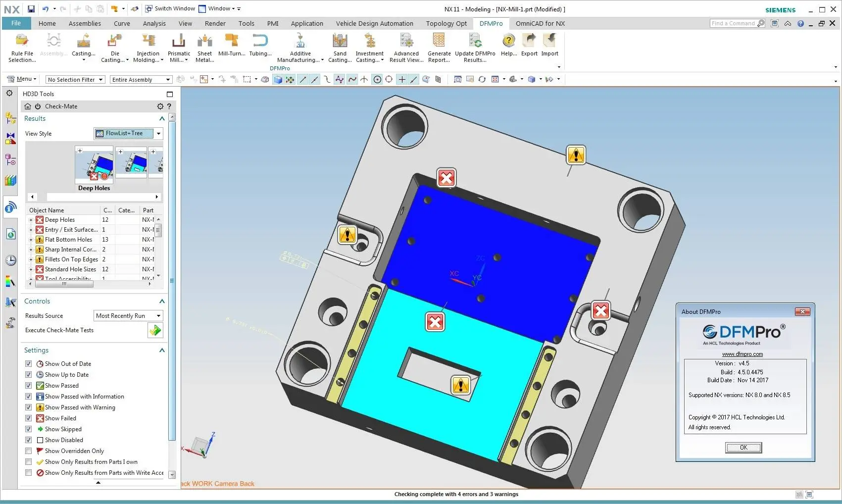Screen dimensions: 842x504
Task: Open Additive Manufacturing tool
Action: click(x=300, y=48)
